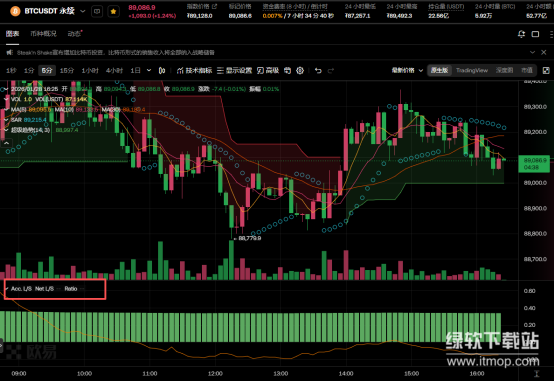The image size is (554, 381).
Task: Switch to the 原生版 native chart
Action: (440, 70)
